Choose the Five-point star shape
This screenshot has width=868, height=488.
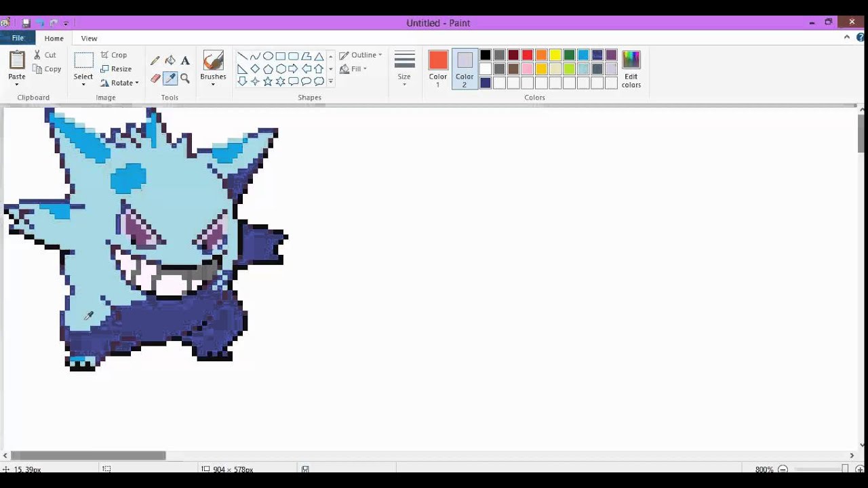pyautogui.click(x=268, y=81)
